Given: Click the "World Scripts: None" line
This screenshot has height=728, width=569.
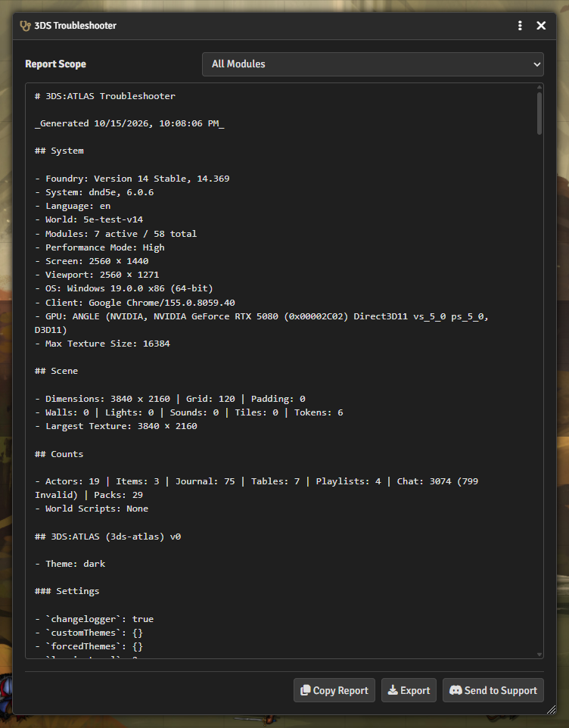Looking at the screenshot, I should coord(92,509).
